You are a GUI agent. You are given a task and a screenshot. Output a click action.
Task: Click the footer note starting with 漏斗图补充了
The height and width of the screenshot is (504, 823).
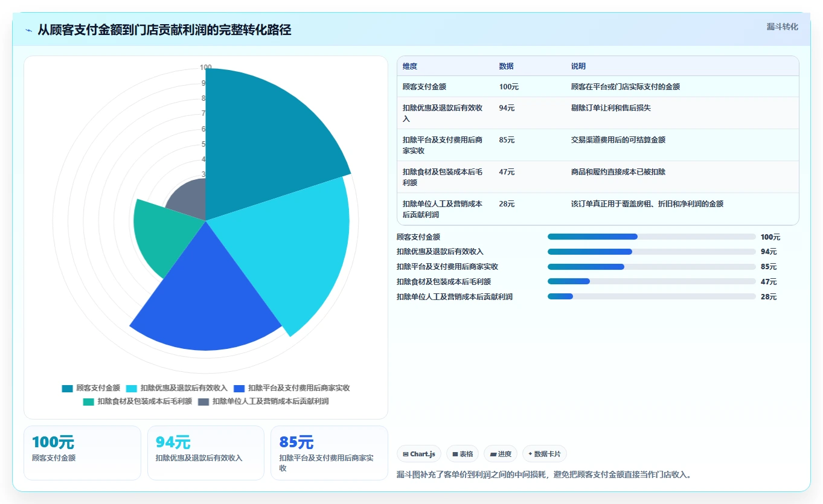[x=544, y=475]
